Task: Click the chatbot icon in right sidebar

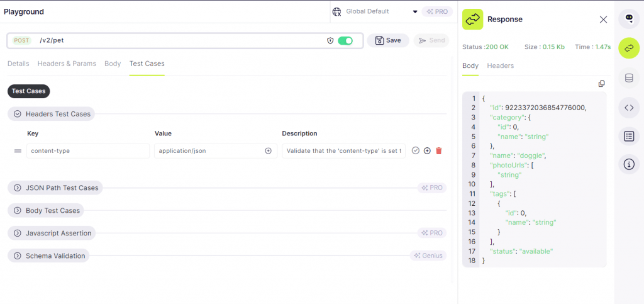Action: point(629,19)
